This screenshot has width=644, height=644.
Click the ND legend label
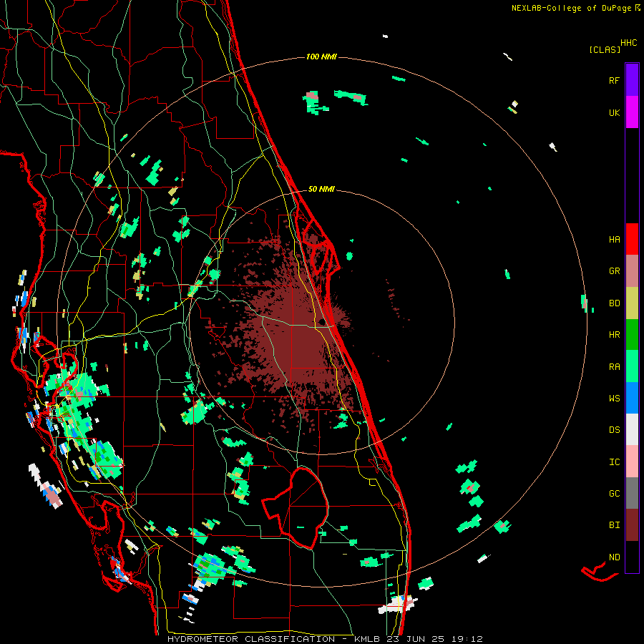point(614,557)
